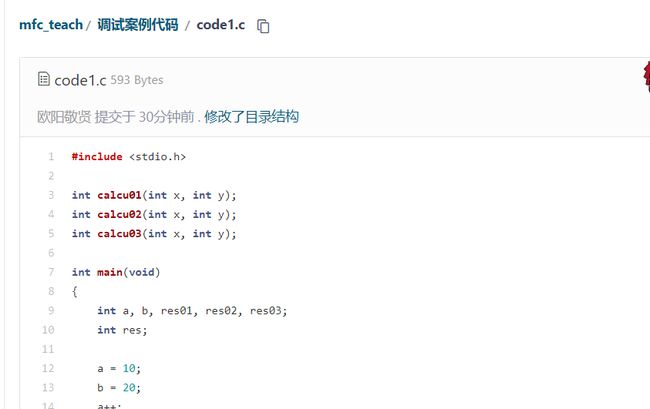Image resolution: width=650 pixels, height=409 pixels.
Task: Click the 提交于 30分钟前 timestamp text
Action: point(144,116)
